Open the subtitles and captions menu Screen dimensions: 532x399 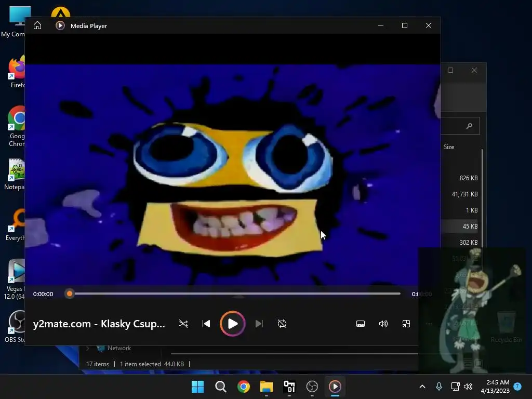tap(361, 324)
